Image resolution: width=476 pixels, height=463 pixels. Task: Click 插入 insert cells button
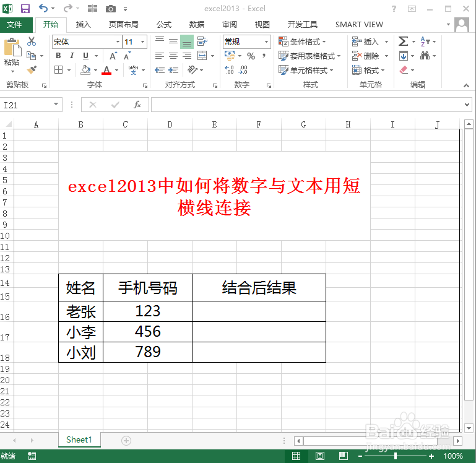365,41
